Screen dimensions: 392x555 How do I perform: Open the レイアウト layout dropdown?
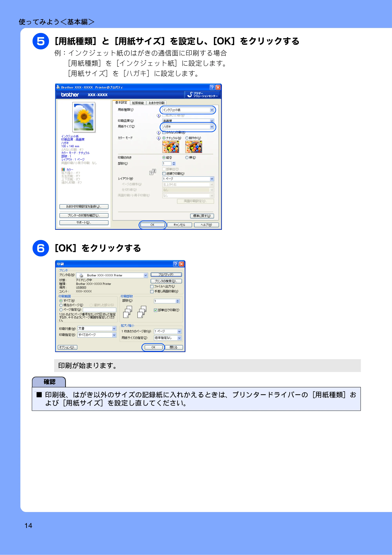coord(188,179)
